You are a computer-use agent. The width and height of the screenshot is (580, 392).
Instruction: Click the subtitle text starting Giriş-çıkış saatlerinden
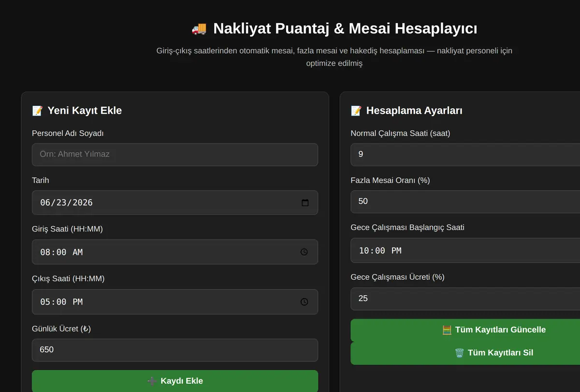(x=334, y=57)
